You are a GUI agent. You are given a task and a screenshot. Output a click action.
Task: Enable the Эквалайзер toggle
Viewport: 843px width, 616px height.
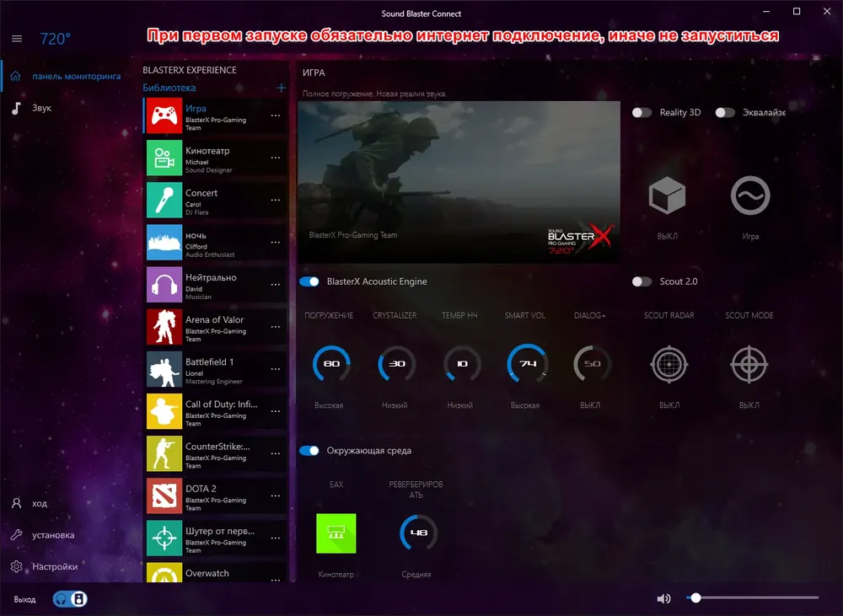[725, 112]
